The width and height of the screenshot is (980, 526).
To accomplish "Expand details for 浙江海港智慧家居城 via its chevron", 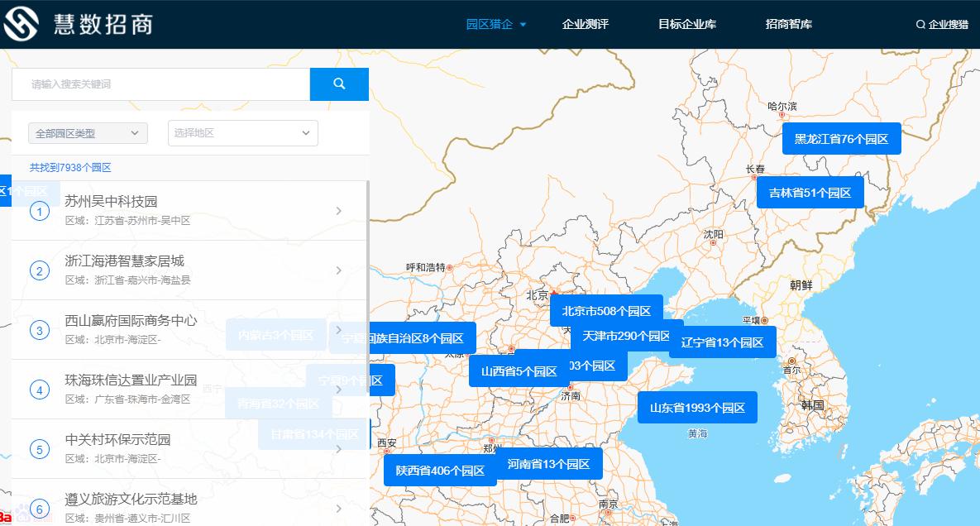I will [337, 271].
